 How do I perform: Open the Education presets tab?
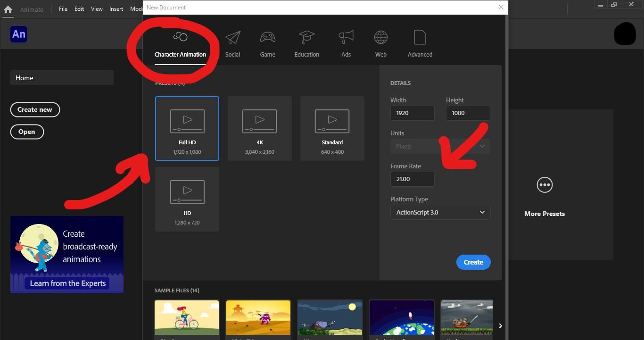pos(306,45)
